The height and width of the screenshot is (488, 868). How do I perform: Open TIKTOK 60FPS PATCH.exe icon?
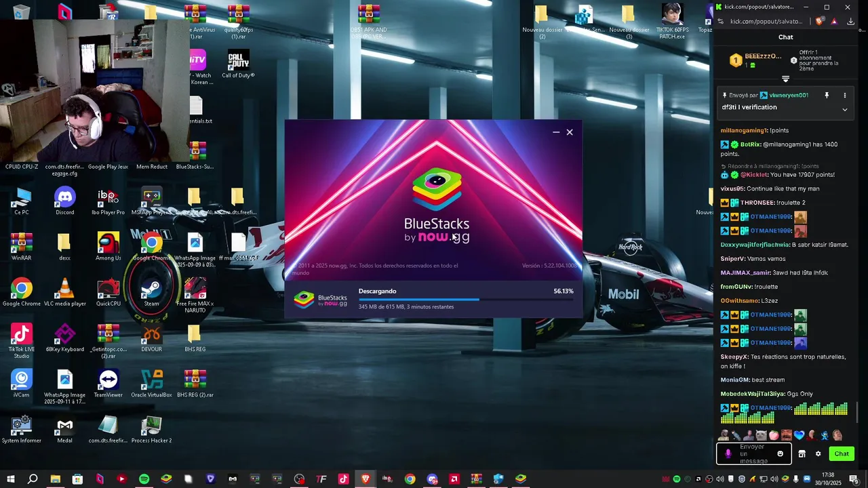tap(672, 21)
